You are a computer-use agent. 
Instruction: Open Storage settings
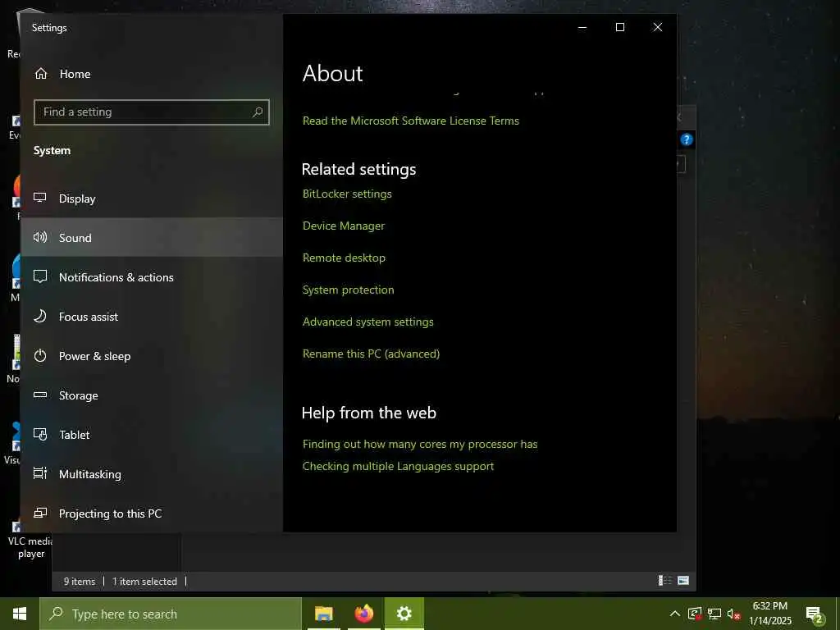coord(152,395)
